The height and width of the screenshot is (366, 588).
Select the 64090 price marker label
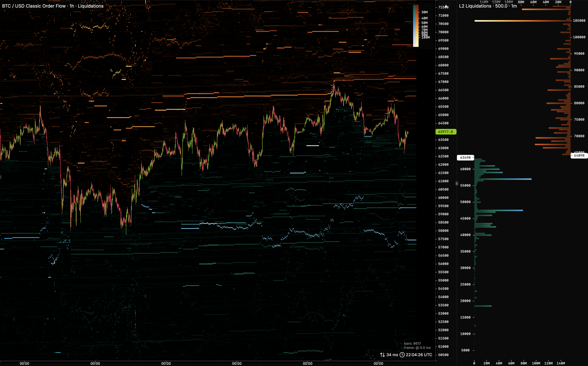pos(579,155)
